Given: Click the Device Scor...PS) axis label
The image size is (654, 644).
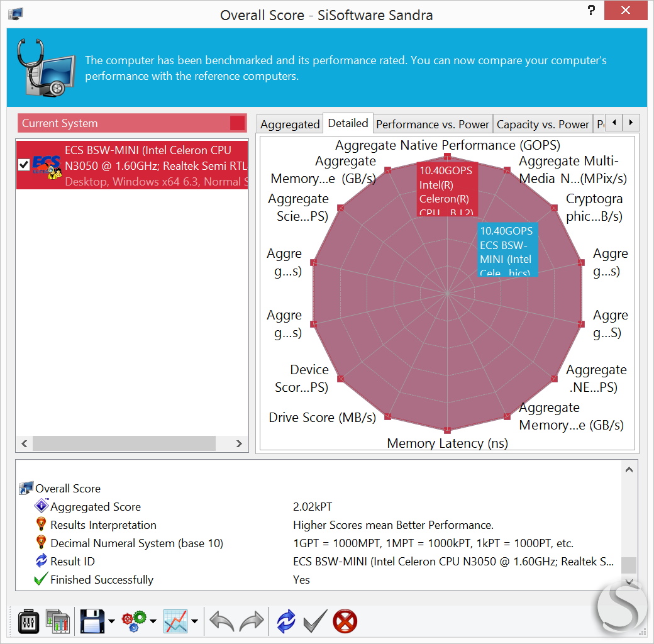Looking at the screenshot, I should (302, 379).
